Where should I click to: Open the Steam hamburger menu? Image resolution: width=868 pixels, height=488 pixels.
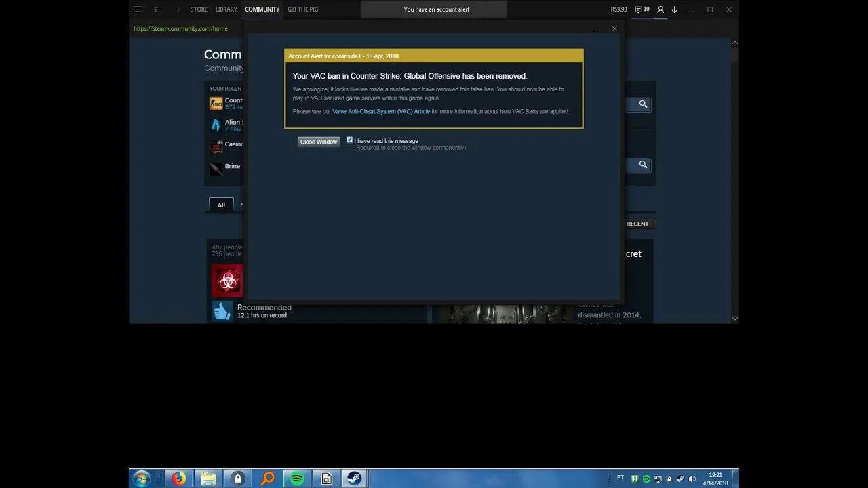tap(138, 9)
